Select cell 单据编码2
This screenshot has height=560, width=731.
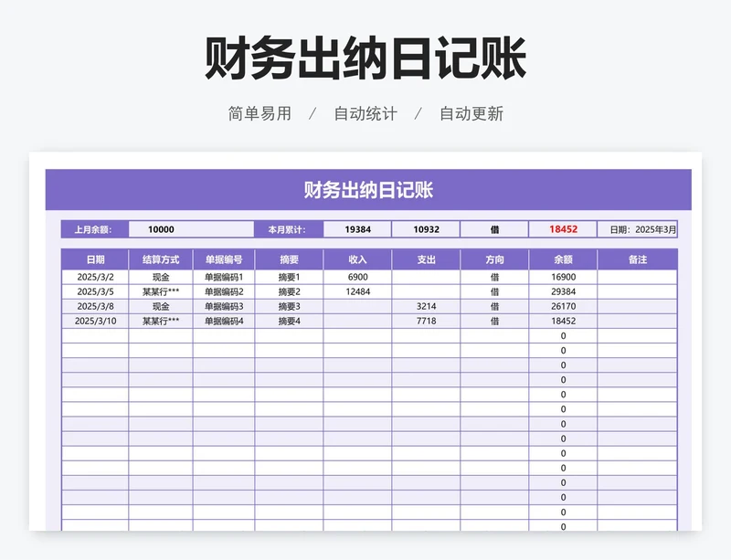pos(224,292)
